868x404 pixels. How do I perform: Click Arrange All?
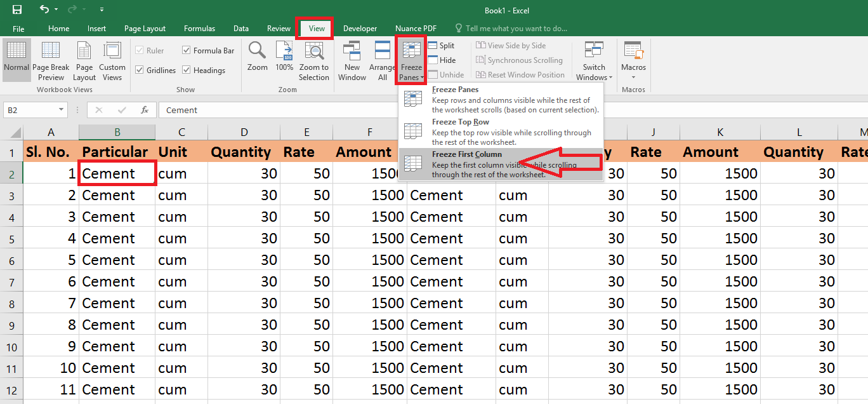tap(382, 60)
